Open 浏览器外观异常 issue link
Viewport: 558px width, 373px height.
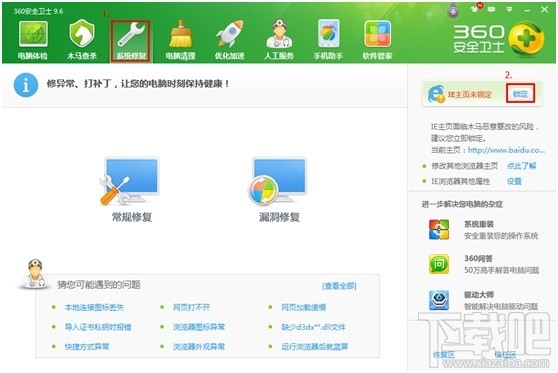199,347
